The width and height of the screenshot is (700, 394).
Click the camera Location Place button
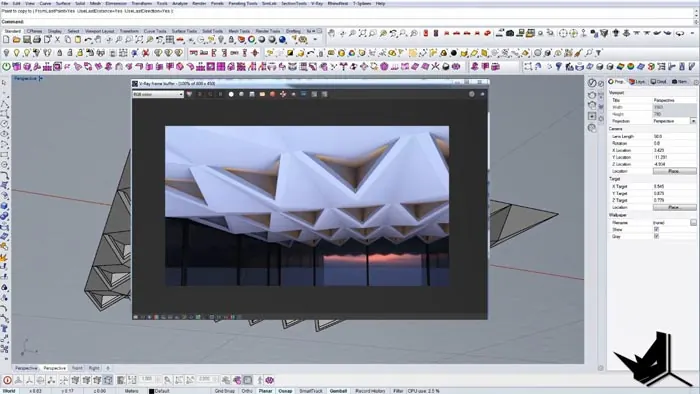click(x=674, y=171)
